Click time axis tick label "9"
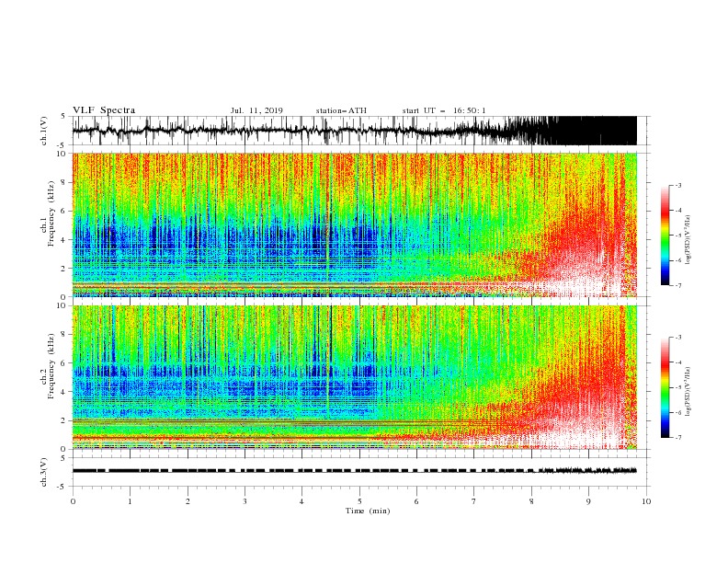This screenshot has width=728, height=563. pyautogui.click(x=588, y=501)
